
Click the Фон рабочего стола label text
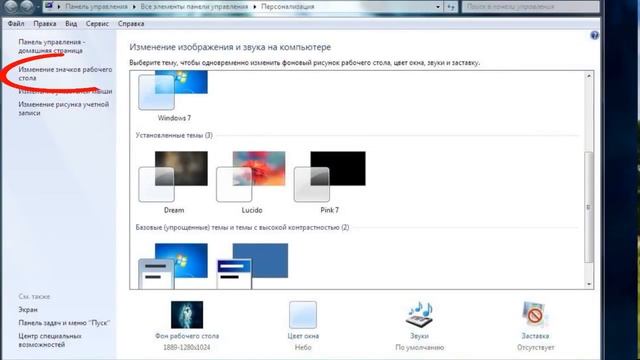[x=187, y=336]
